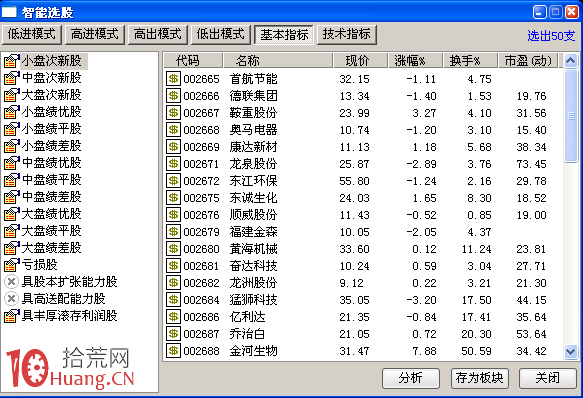
Task: Select 大盘绩优股 in the category list
Action: pyautogui.click(x=51, y=214)
